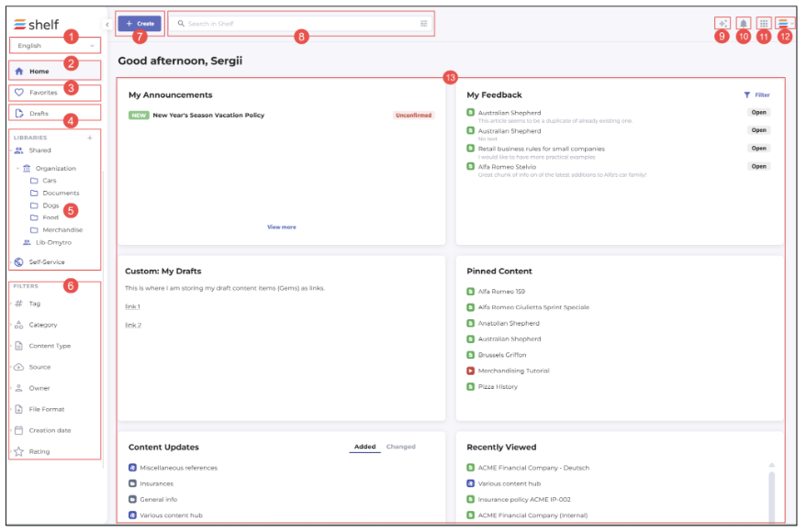
Task: Open pinned Alfa Romeo Giulietta Sprint Speciale
Action: tap(533, 307)
